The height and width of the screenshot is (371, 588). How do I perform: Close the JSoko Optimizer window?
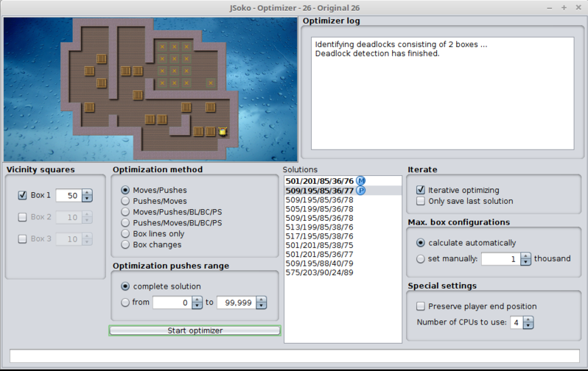(578, 8)
